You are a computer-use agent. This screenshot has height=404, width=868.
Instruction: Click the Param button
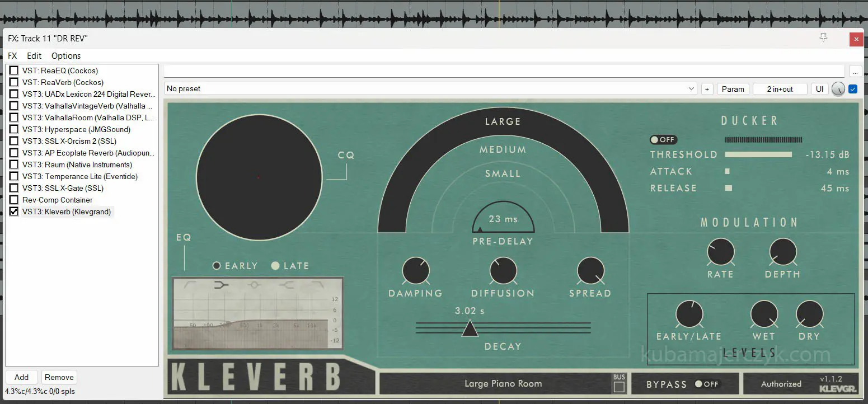[733, 89]
